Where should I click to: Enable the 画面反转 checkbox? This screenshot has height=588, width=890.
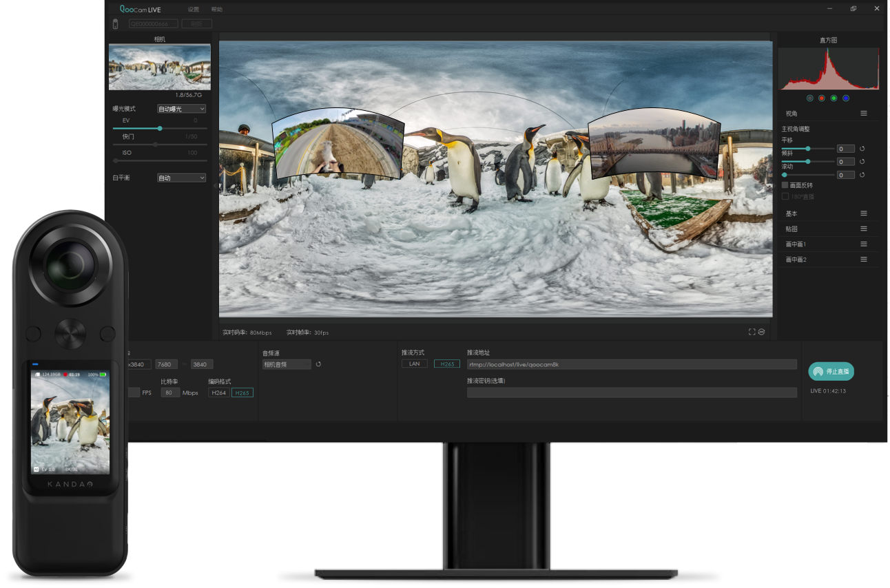(x=785, y=185)
